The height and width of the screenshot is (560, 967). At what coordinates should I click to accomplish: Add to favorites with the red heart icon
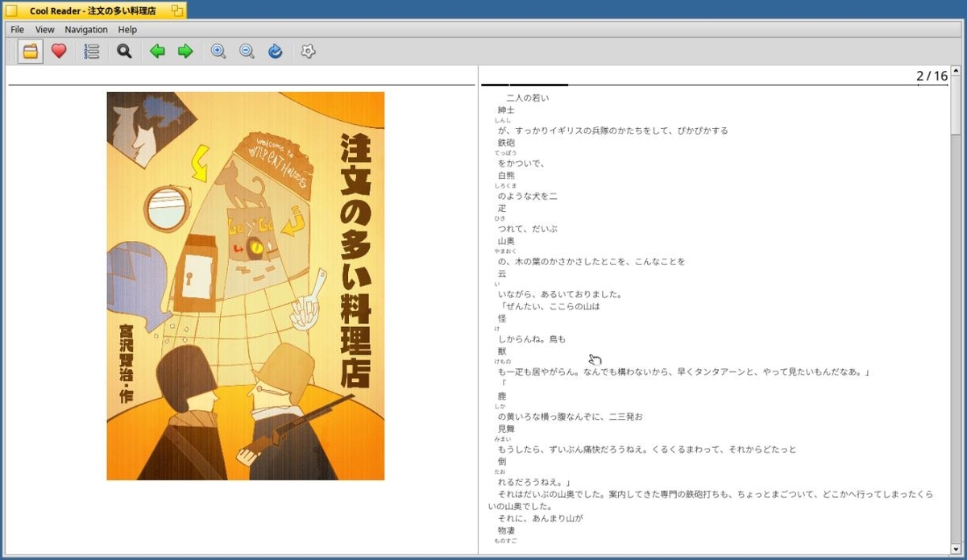pyautogui.click(x=59, y=52)
